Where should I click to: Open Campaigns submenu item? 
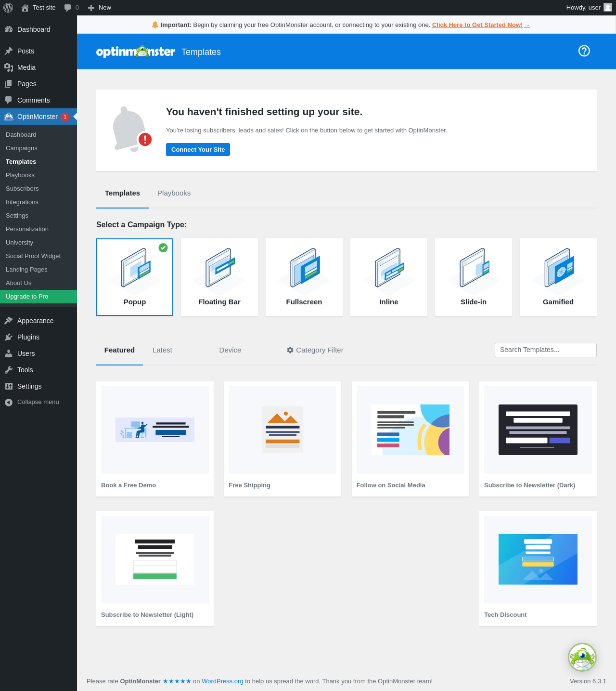(22, 148)
